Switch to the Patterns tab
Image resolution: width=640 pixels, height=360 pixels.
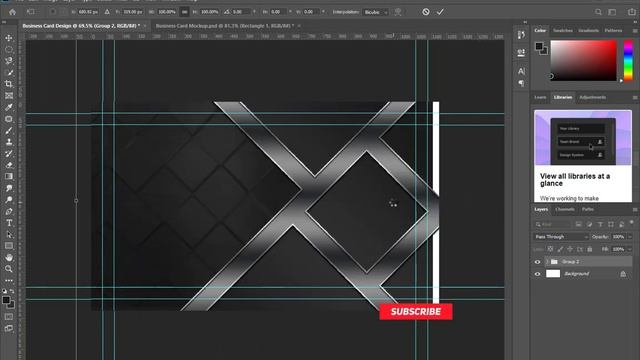[x=613, y=31]
